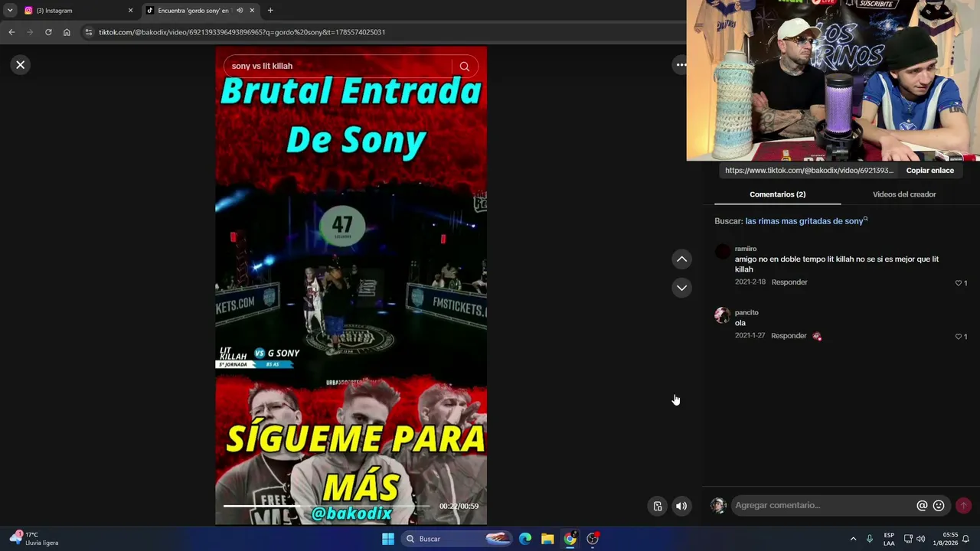This screenshot has width=980, height=551.
Task: Seek on the video progress bar
Action: (327, 506)
